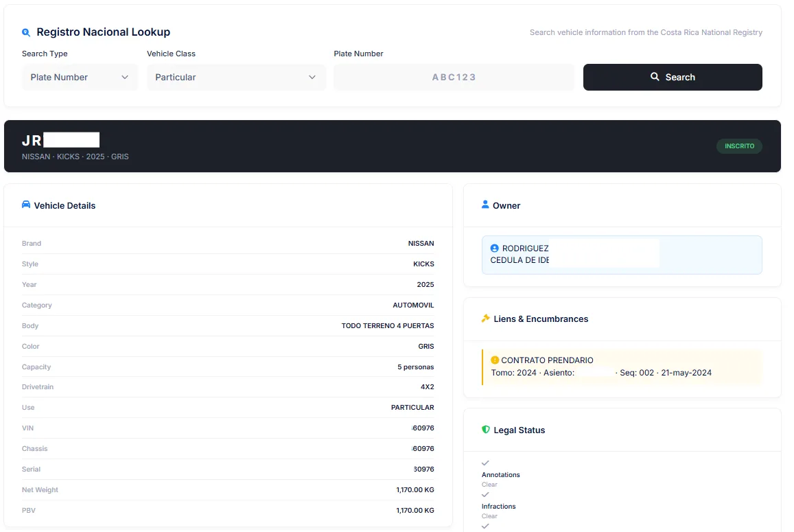Click the checkmark above Infractions
794x532 pixels.
point(485,494)
